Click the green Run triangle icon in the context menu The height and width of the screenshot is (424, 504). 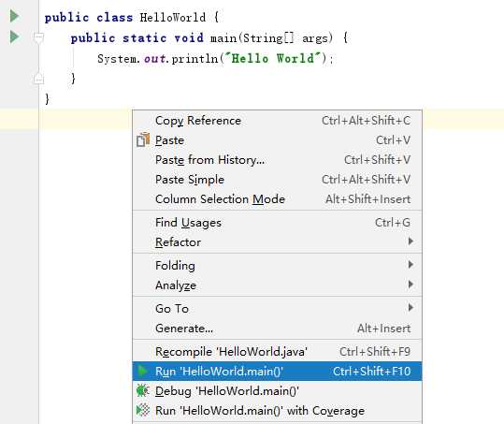coord(142,371)
